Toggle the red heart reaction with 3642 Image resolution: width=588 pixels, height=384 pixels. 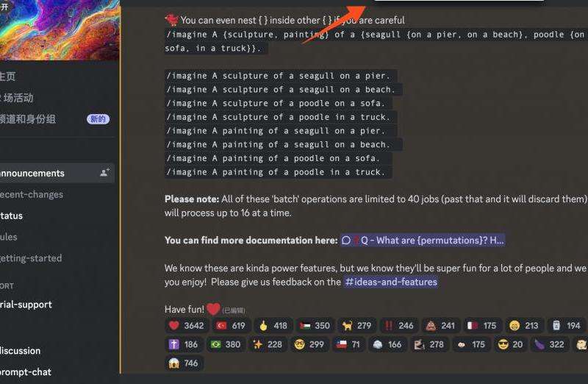pos(186,325)
